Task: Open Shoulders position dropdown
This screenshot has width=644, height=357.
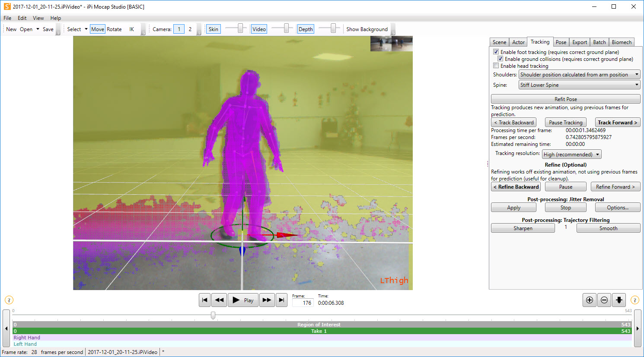Action: click(x=580, y=74)
